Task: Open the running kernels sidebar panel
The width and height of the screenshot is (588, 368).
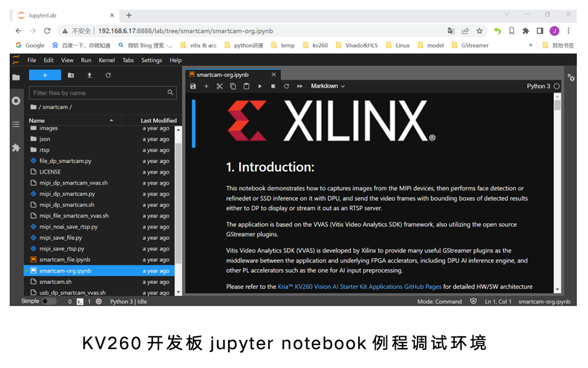Action: 16,100
